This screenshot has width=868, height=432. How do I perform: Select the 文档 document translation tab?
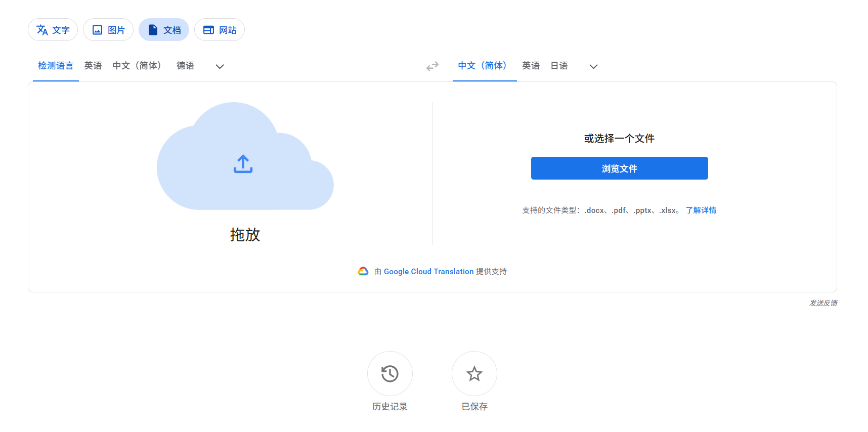(x=164, y=30)
